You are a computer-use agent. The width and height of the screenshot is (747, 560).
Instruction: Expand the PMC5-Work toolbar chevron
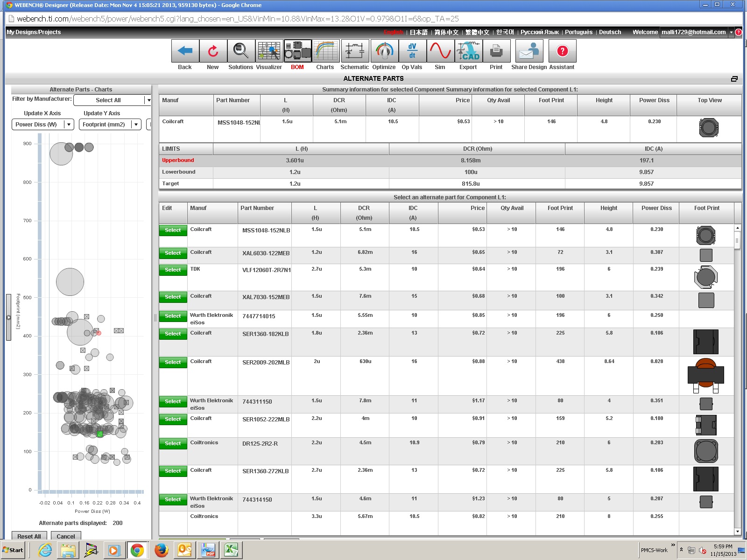click(673, 545)
